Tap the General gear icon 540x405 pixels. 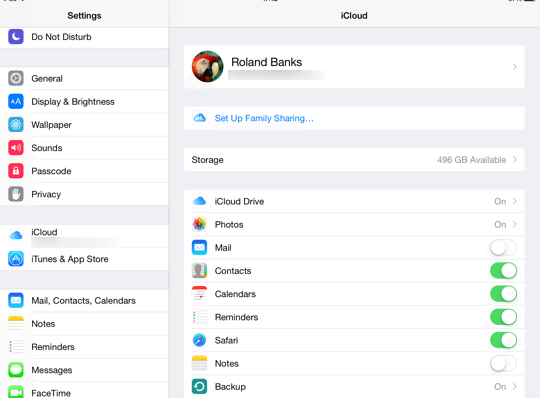coord(16,78)
